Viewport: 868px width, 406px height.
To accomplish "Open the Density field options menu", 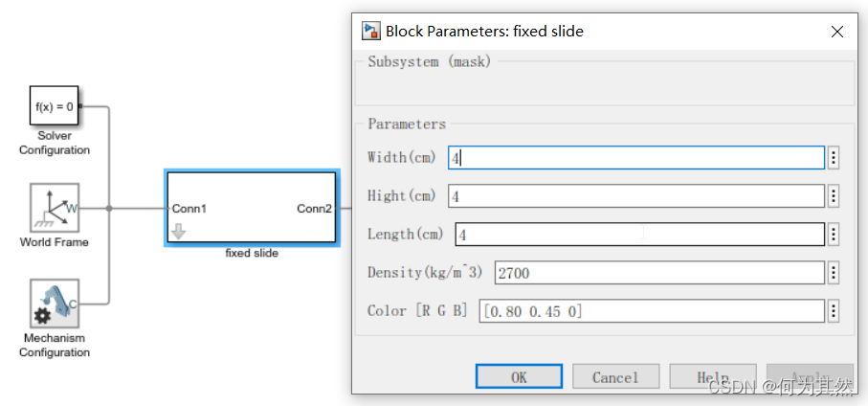I will 834,273.
